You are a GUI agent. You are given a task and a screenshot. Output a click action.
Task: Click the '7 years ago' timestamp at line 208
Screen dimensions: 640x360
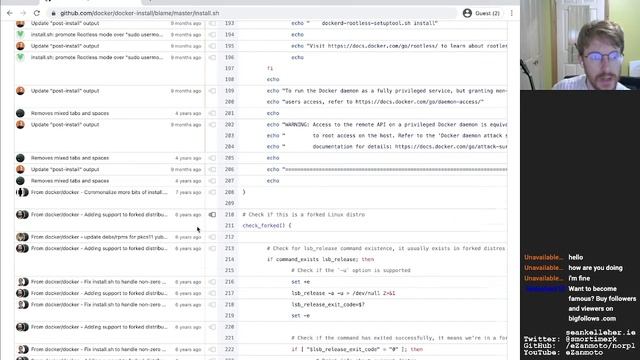pos(188,192)
